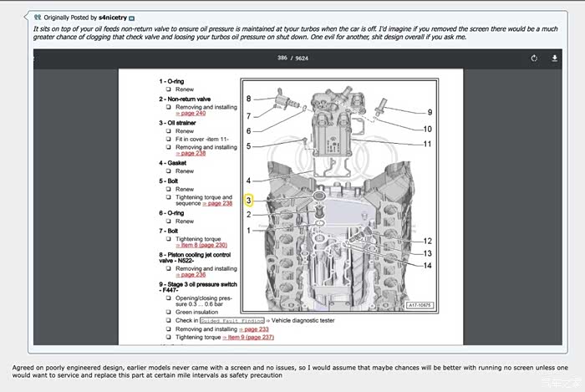The image size is (585, 392).
Task: Click the heading '1 - O-ring'
Action: (x=171, y=81)
